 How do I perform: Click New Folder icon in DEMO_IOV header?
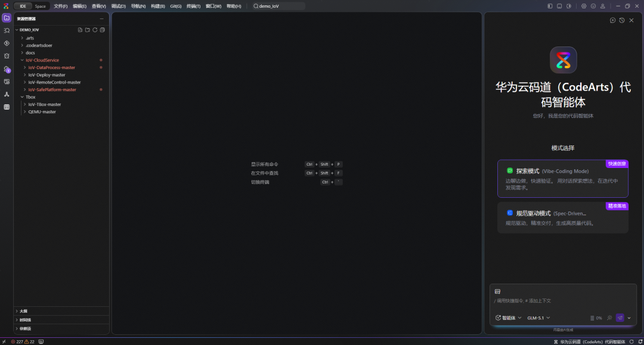pos(88,30)
